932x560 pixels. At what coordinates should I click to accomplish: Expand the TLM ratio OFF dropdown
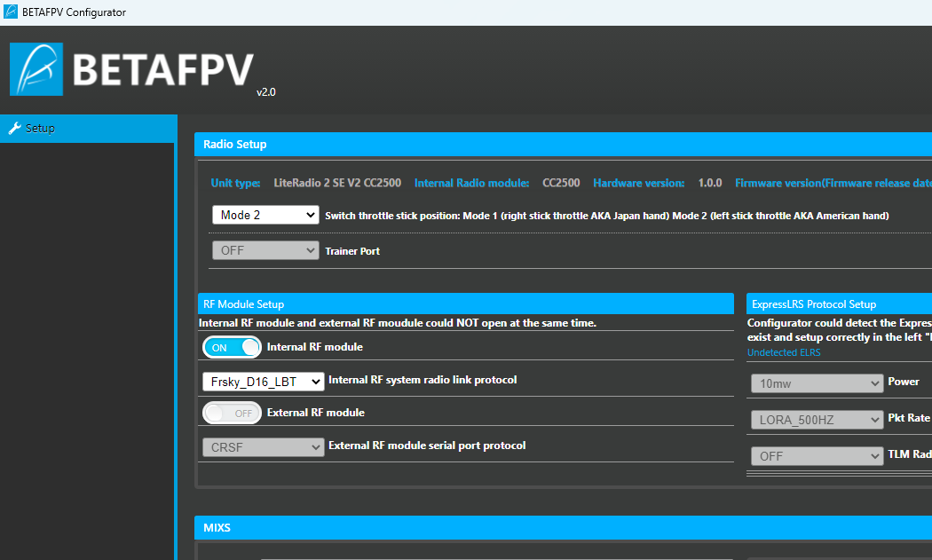coord(817,456)
